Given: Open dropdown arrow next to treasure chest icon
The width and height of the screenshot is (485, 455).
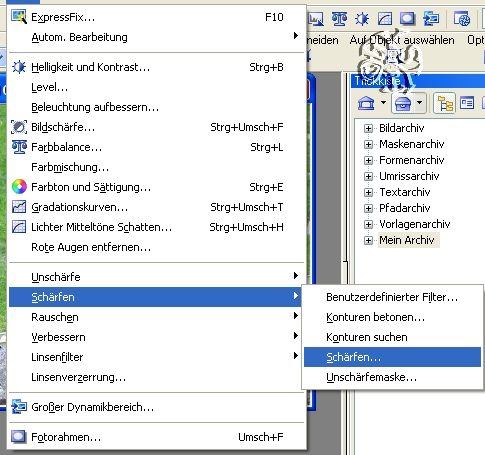Looking at the screenshot, I should pos(419,103).
